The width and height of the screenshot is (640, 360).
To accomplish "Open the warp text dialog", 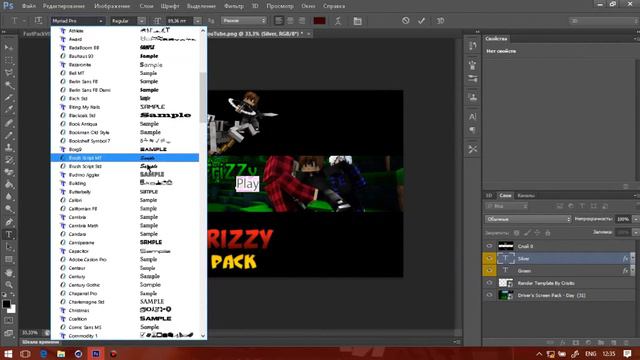I will click(x=338, y=21).
